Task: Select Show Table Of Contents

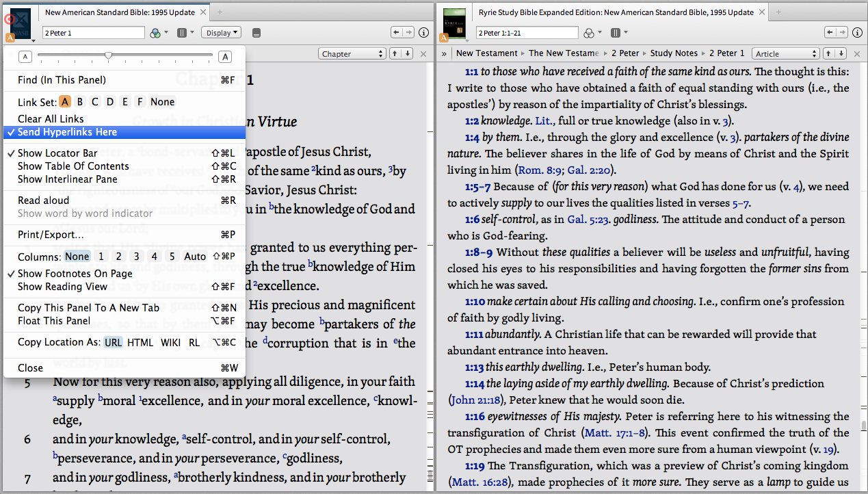Action: 124,166
